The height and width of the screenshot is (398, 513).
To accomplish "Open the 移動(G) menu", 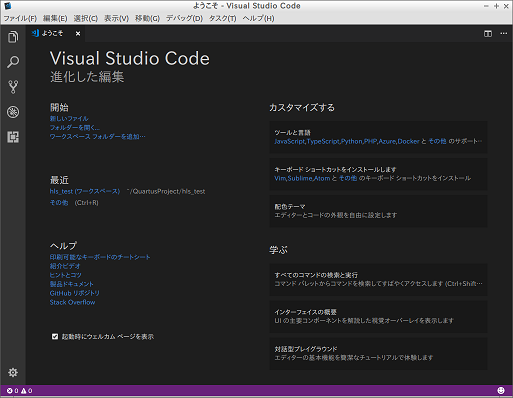I will click(x=147, y=18).
